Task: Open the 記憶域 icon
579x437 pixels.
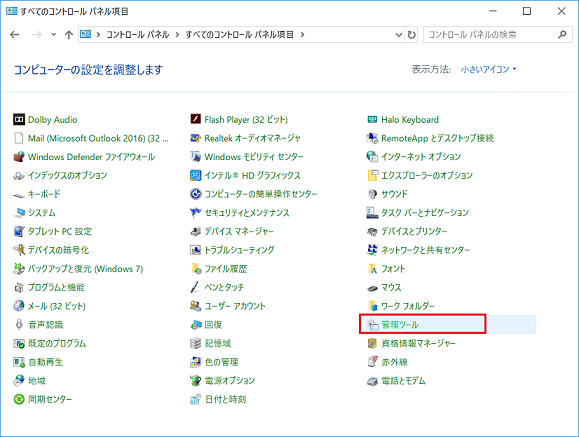Action: pos(195,343)
